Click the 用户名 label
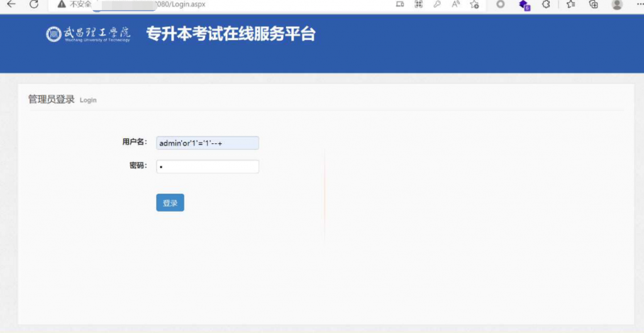This screenshot has height=333, width=644. tap(135, 142)
